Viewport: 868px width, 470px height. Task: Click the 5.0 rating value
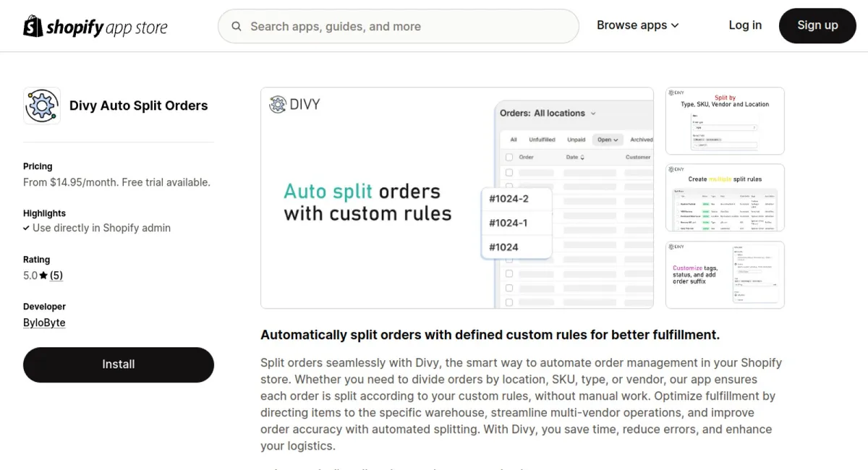click(30, 275)
